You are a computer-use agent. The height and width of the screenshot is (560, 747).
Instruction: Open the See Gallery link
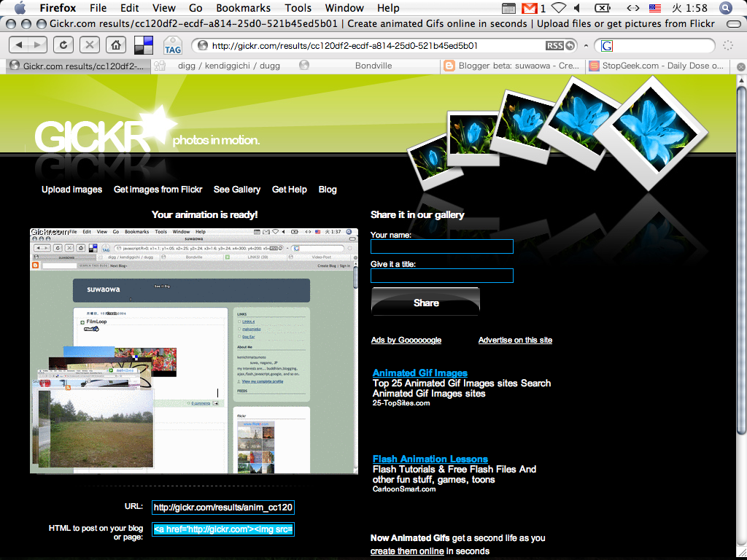(237, 190)
